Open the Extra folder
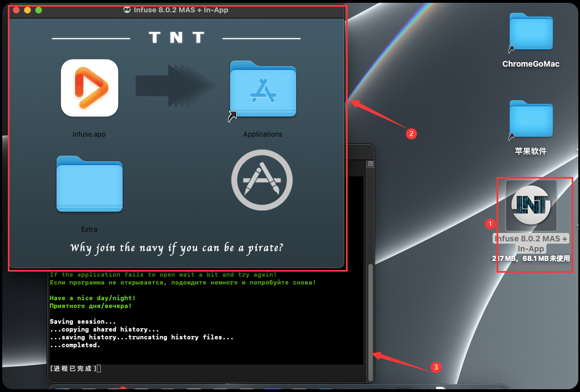Screen dimensions: 580x392 click(90, 184)
